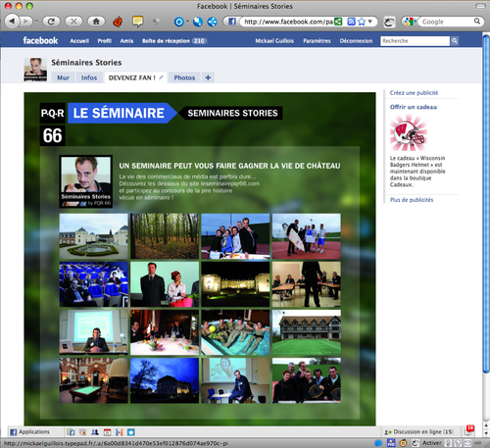The height and width of the screenshot is (448, 490).
Task: Click the vertical scrollbar thumb
Action: tap(486, 204)
